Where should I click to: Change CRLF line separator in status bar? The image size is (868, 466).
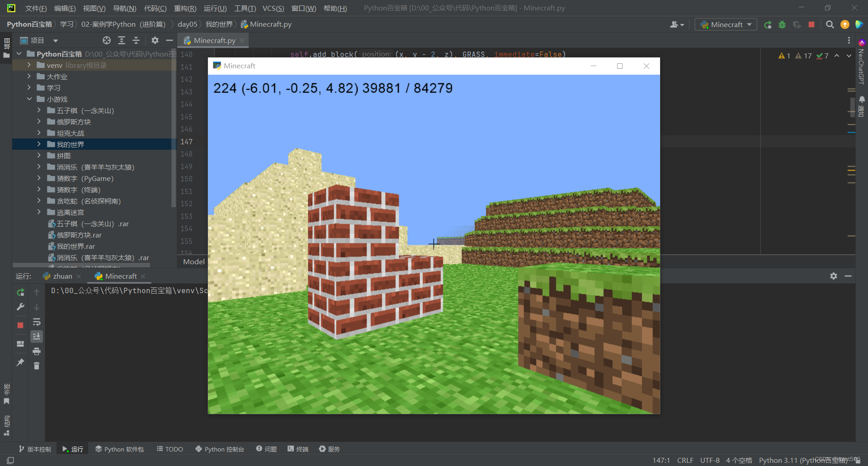click(685, 460)
